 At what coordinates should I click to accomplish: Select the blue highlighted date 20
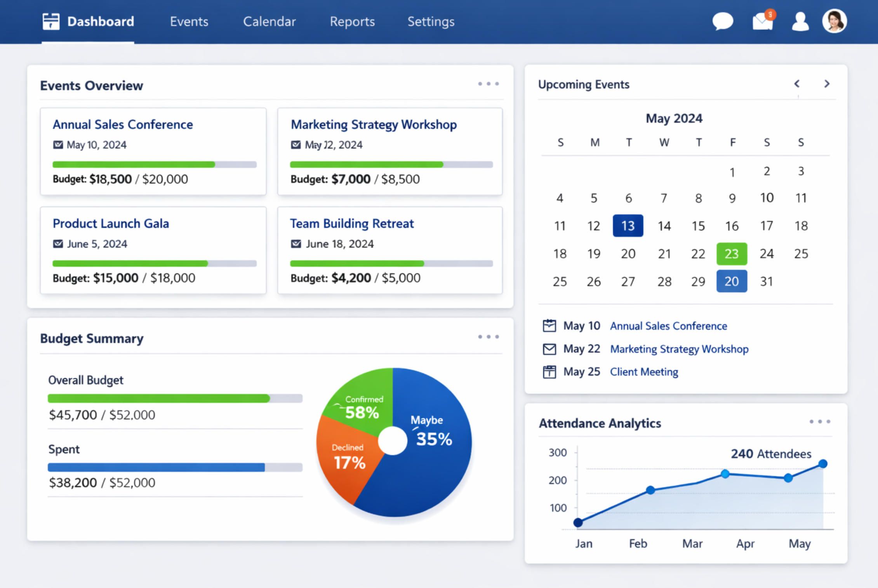click(x=732, y=281)
